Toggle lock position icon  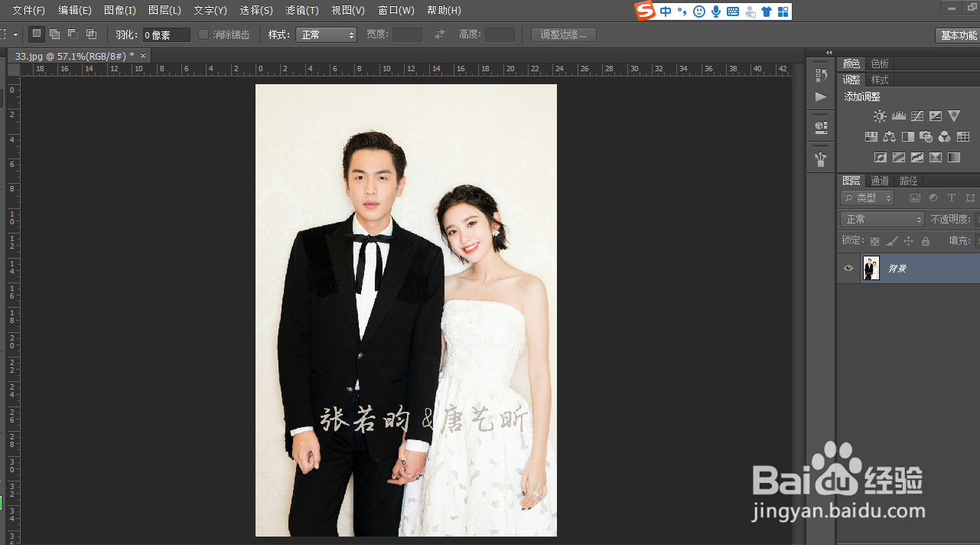(909, 241)
